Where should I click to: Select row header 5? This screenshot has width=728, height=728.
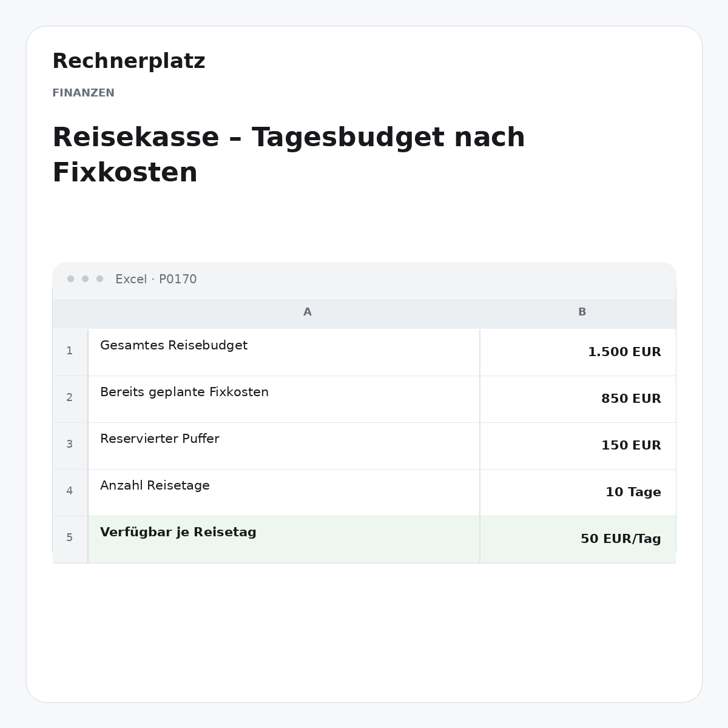[x=70, y=539]
